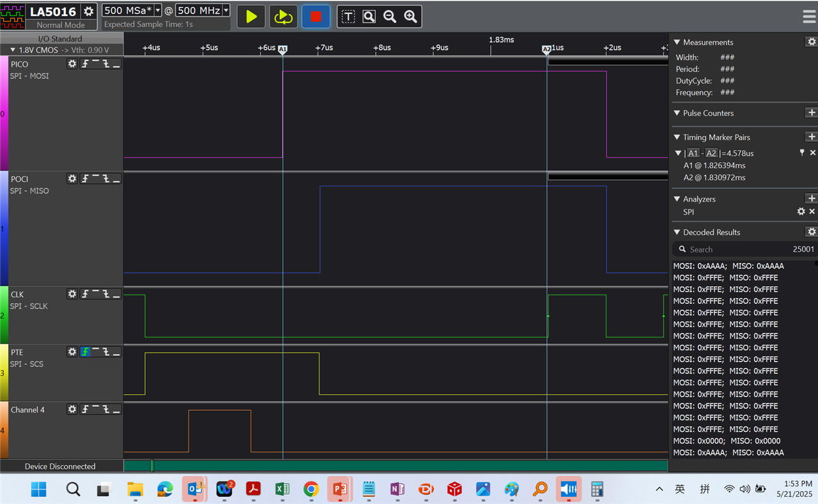Image resolution: width=818 pixels, height=504 pixels.
Task: Click A2 @ 1.830972ms marker entry
Action: click(714, 178)
